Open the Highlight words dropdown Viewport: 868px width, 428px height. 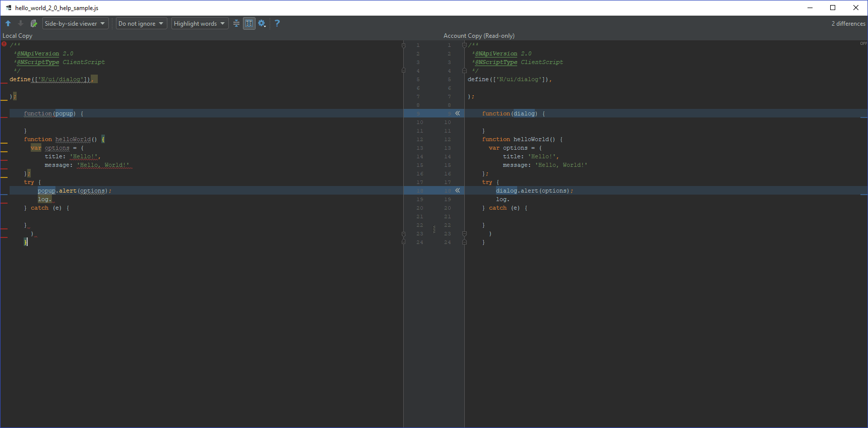click(200, 23)
